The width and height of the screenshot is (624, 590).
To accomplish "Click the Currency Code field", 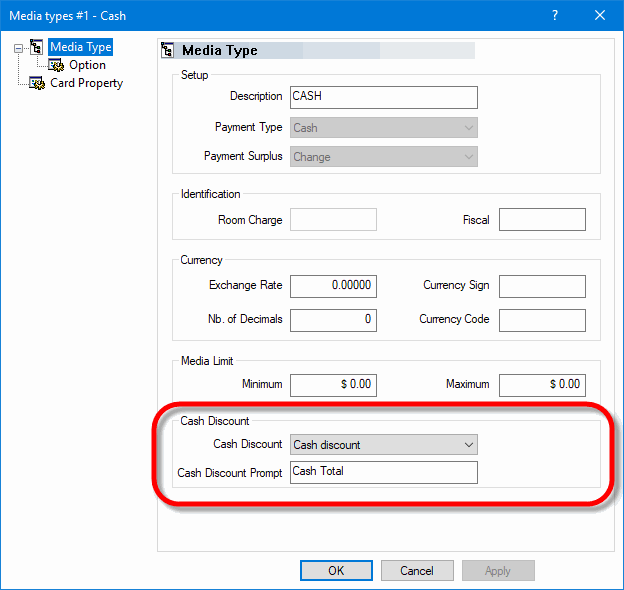I will pos(541,319).
